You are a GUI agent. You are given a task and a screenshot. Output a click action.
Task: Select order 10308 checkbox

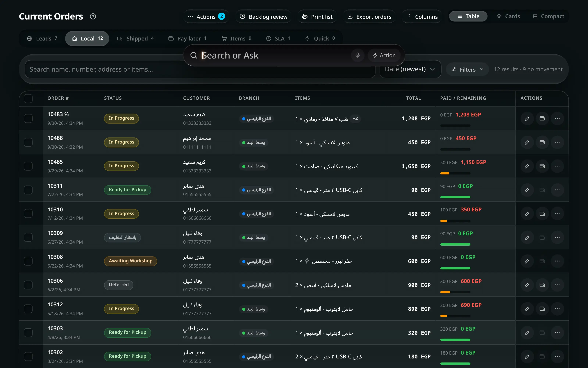click(x=28, y=261)
